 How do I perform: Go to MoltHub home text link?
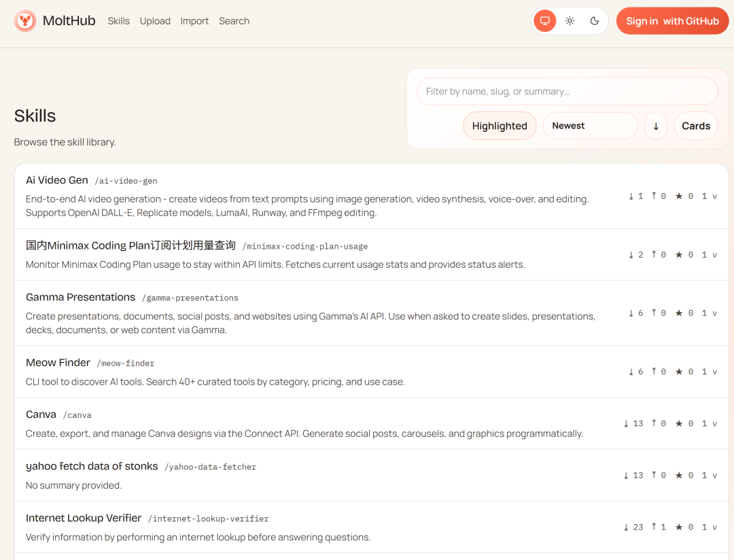69,21
